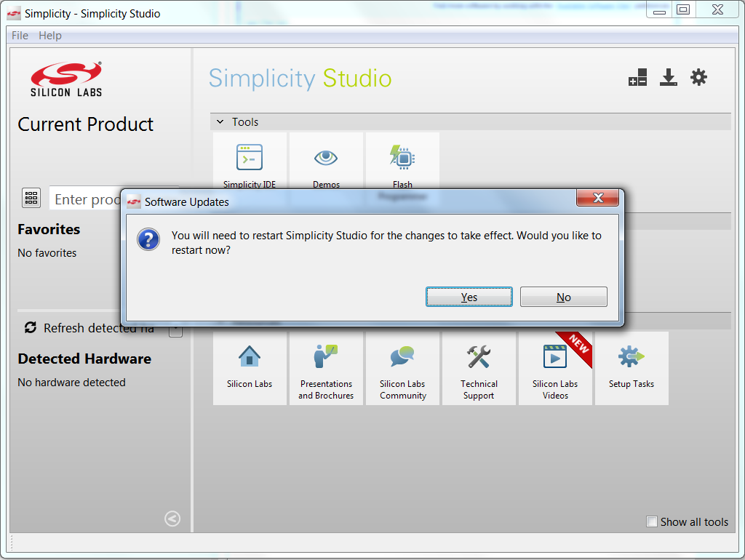
Task: Open settings via the gear icon
Action: click(x=698, y=78)
